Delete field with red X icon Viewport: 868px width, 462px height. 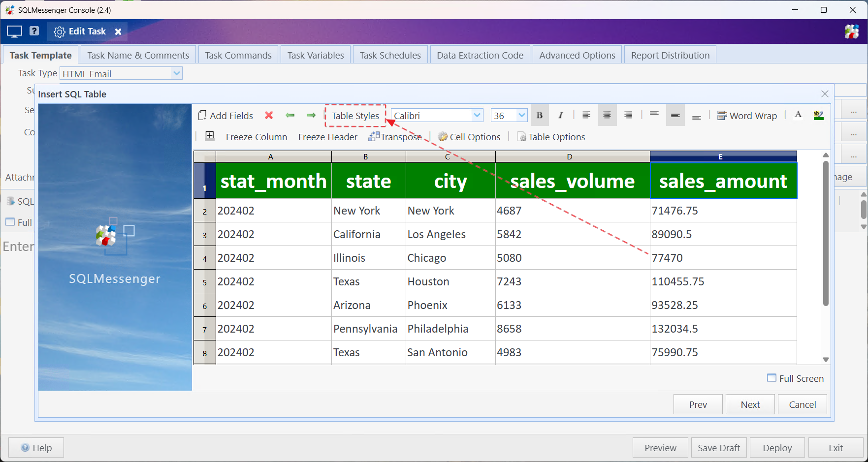tap(269, 116)
